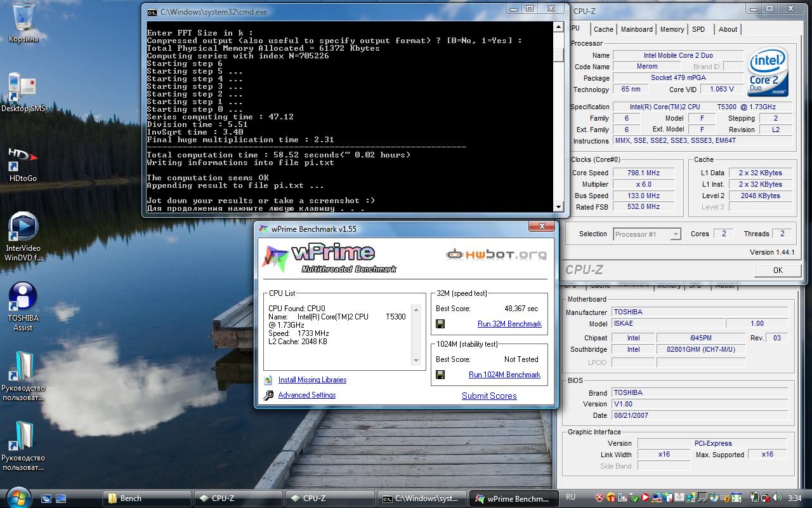Select the C:\Windows\syst... taskbar button
Screen dimensions: 812x508
(421, 498)
